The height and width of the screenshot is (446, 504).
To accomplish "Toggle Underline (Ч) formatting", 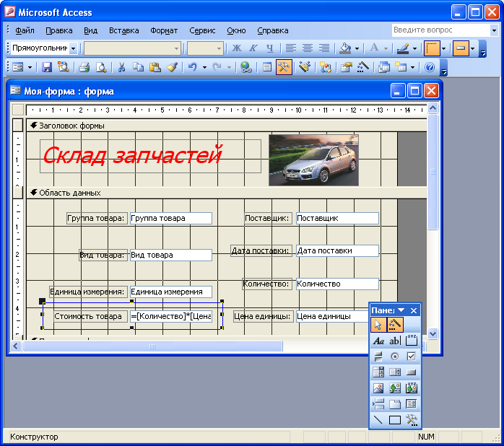I will click(x=270, y=48).
